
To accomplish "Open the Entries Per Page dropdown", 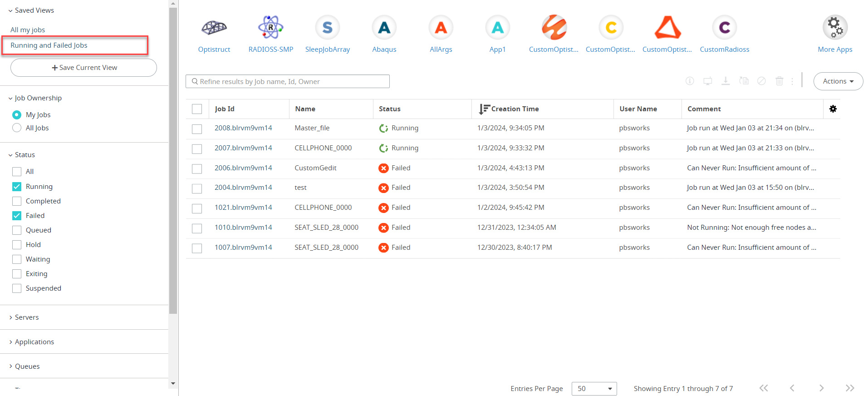I will 593,389.
